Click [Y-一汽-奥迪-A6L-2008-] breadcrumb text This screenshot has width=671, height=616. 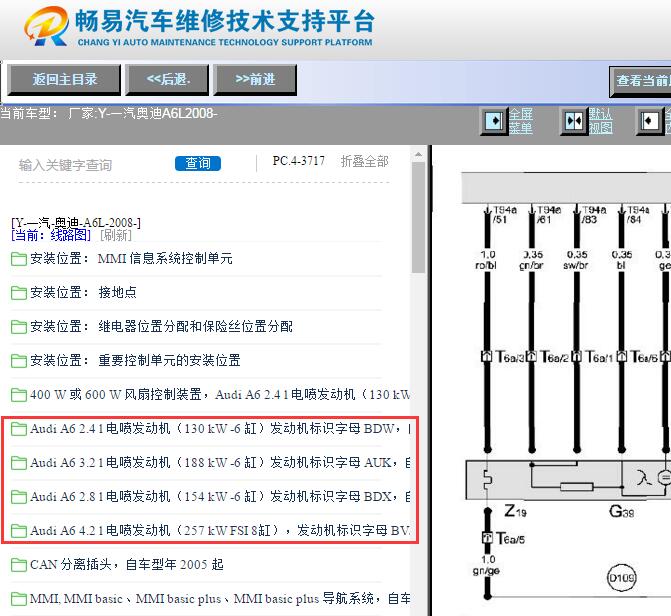tap(76, 223)
